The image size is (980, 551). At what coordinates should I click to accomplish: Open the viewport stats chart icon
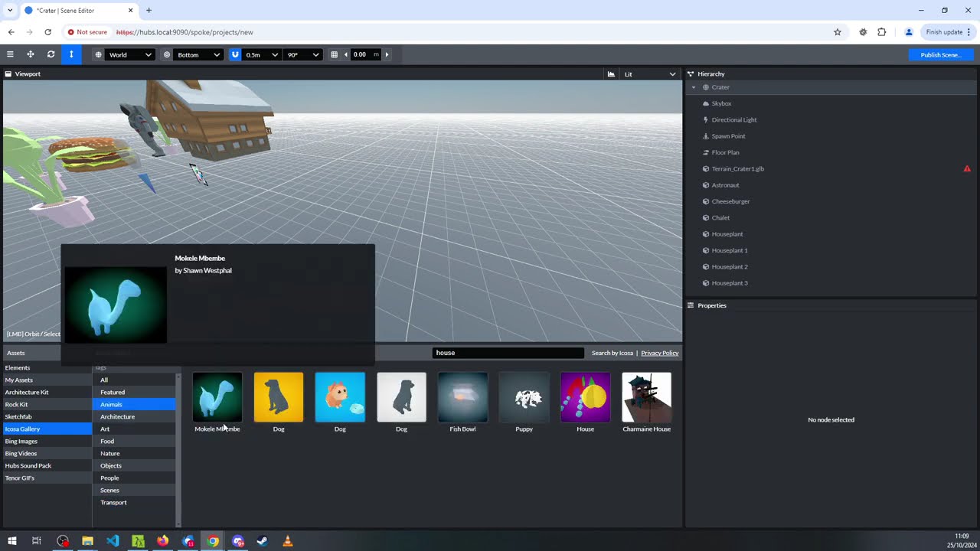[611, 74]
